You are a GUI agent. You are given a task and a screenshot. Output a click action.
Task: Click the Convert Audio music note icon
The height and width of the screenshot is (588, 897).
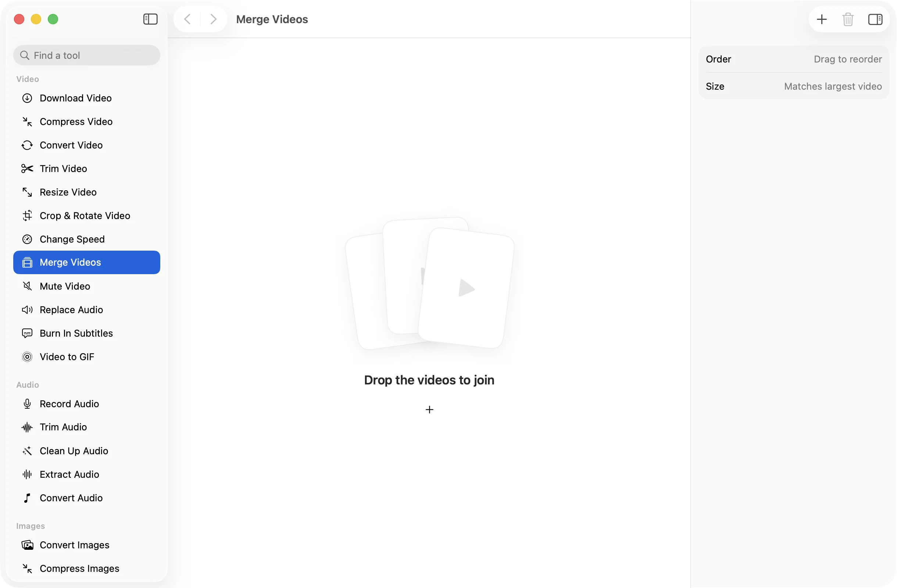[x=27, y=498]
